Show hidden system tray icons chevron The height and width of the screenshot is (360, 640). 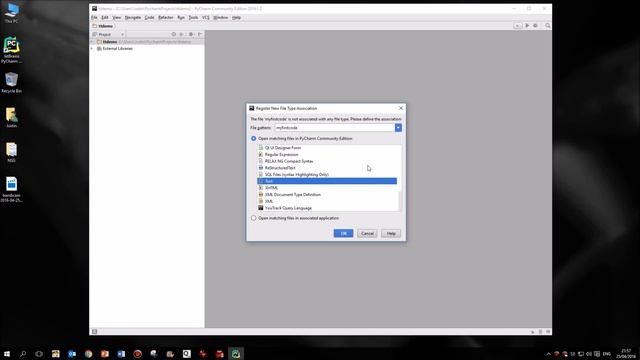[548, 354]
